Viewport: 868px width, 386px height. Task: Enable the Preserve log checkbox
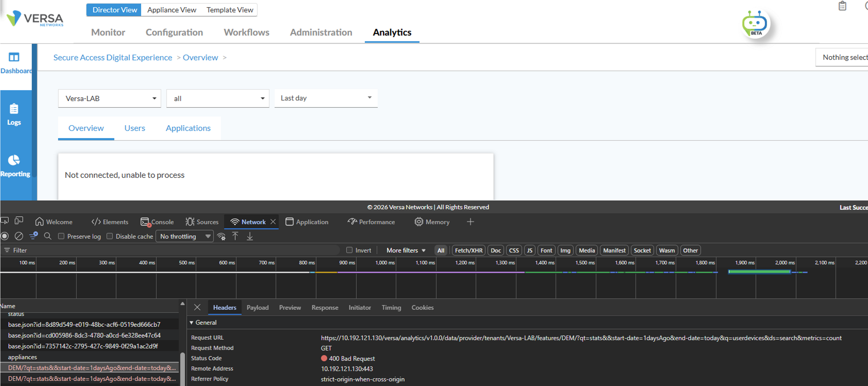[61, 236]
